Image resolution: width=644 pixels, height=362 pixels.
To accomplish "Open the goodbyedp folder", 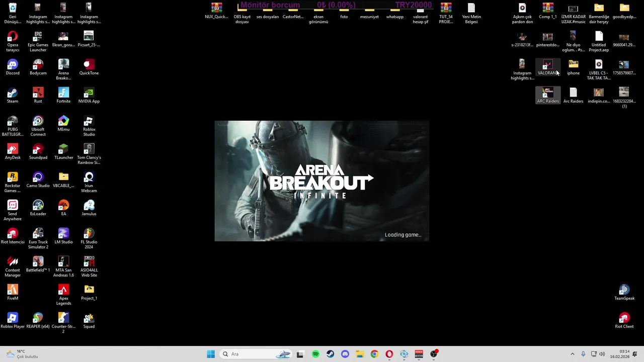I will click(624, 11).
